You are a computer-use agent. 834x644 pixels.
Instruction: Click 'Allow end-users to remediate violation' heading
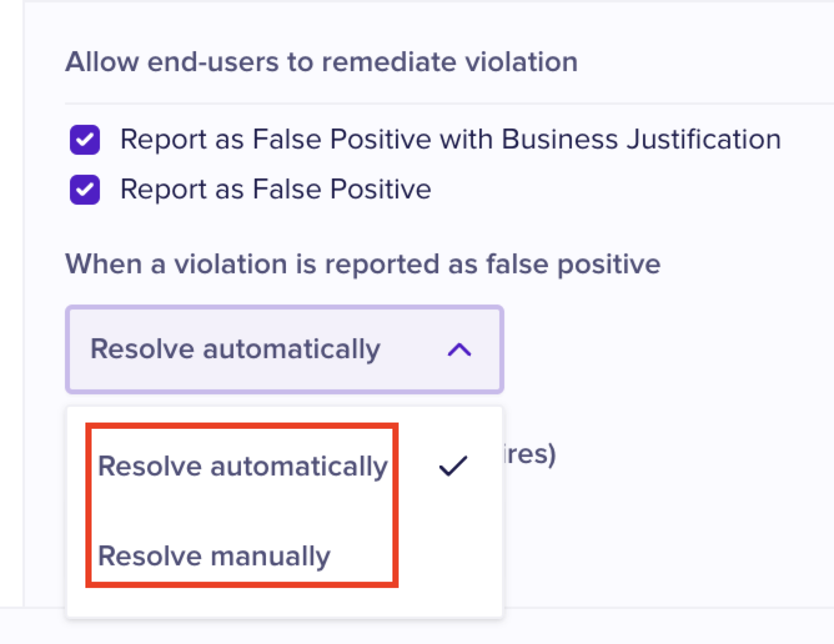tap(321, 62)
